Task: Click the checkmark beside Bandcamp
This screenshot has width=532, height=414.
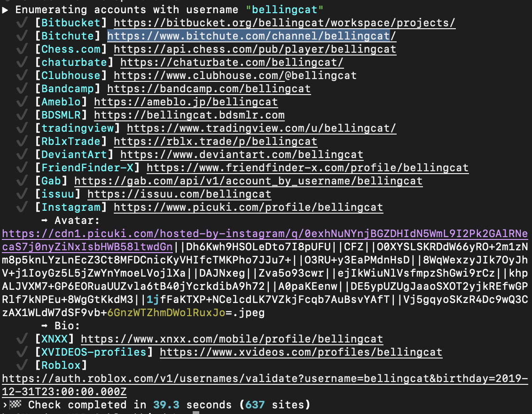Action: (22, 88)
